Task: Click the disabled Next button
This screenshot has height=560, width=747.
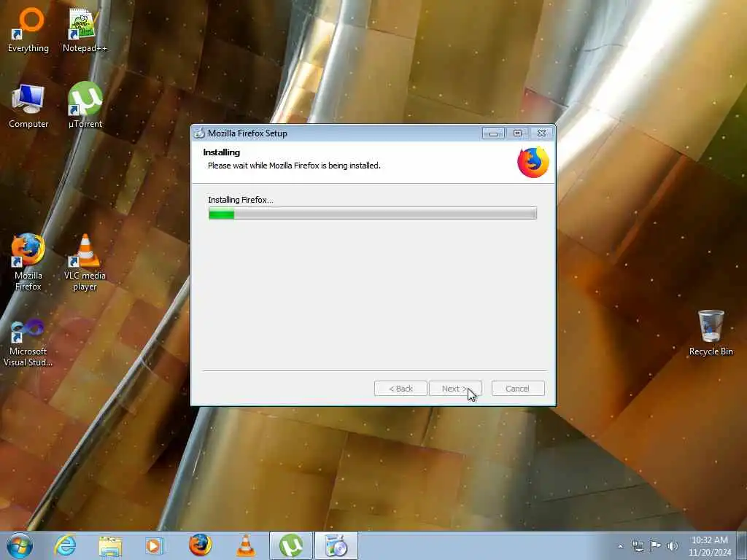Action: 455,389
